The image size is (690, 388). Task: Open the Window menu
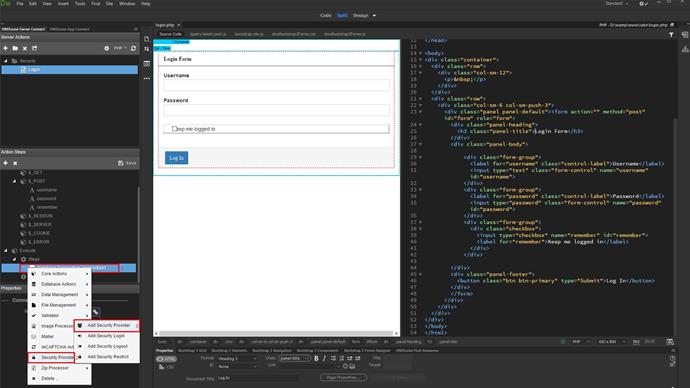pyautogui.click(x=127, y=4)
